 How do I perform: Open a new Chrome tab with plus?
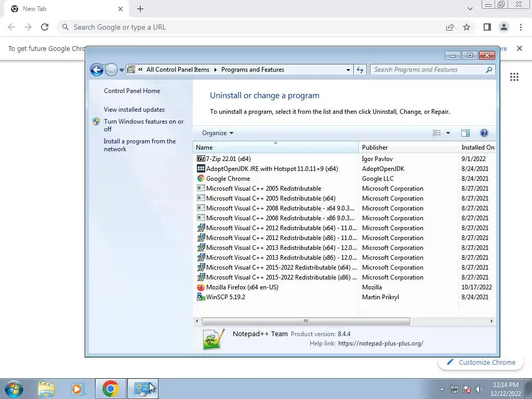[140, 9]
